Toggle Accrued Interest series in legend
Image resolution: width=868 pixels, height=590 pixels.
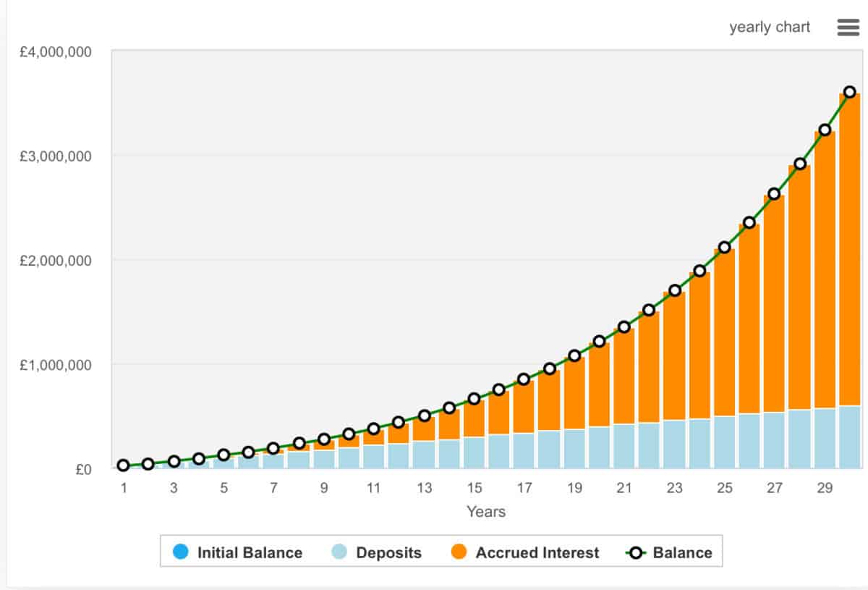(537, 553)
